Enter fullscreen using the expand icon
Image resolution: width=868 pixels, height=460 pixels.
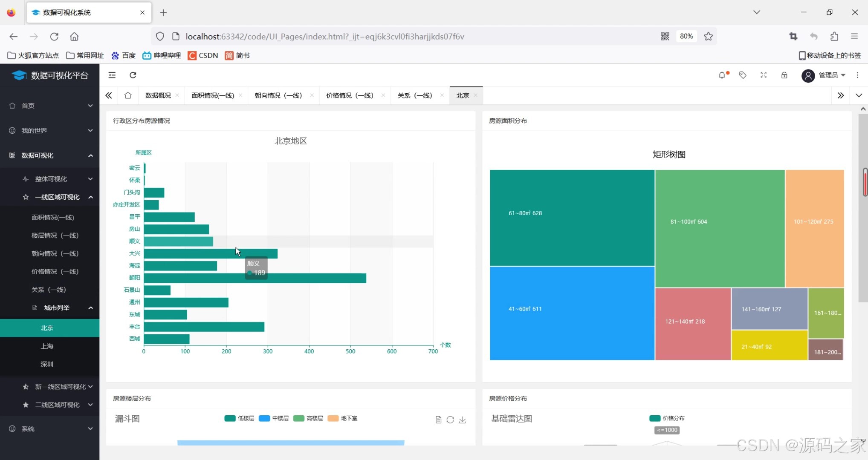pyautogui.click(x=764, y=75)
